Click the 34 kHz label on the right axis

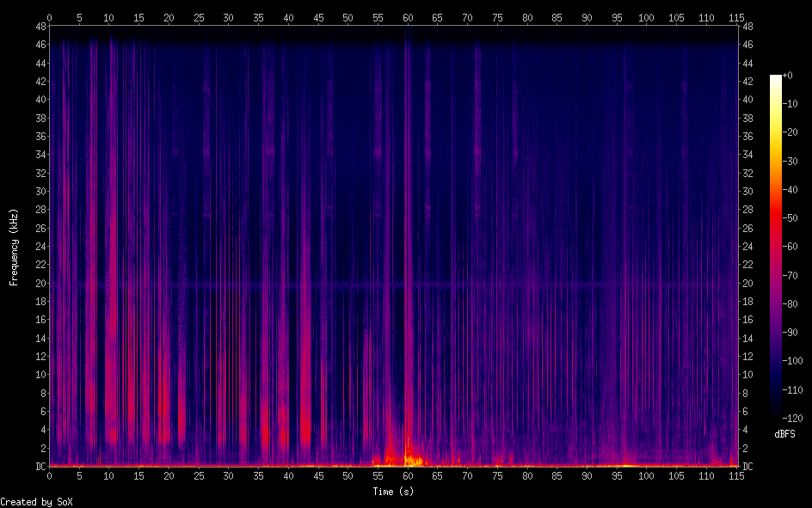click(748, 155)
